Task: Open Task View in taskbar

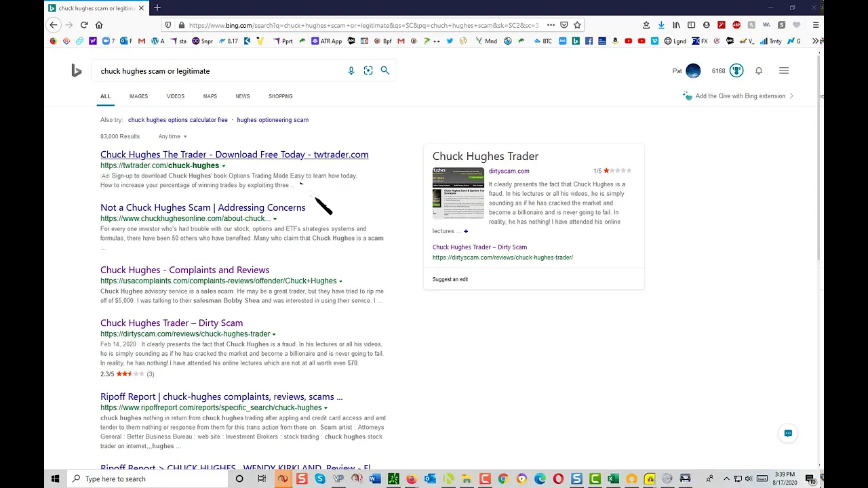Action: 262,479
